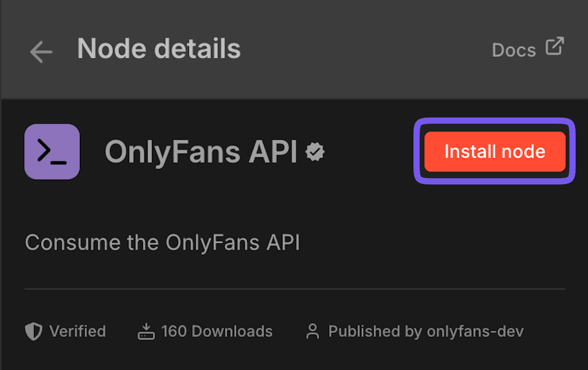This screenshot has width=588, height=370.
Task: Open the Docs link
Action: coord(513,49)
